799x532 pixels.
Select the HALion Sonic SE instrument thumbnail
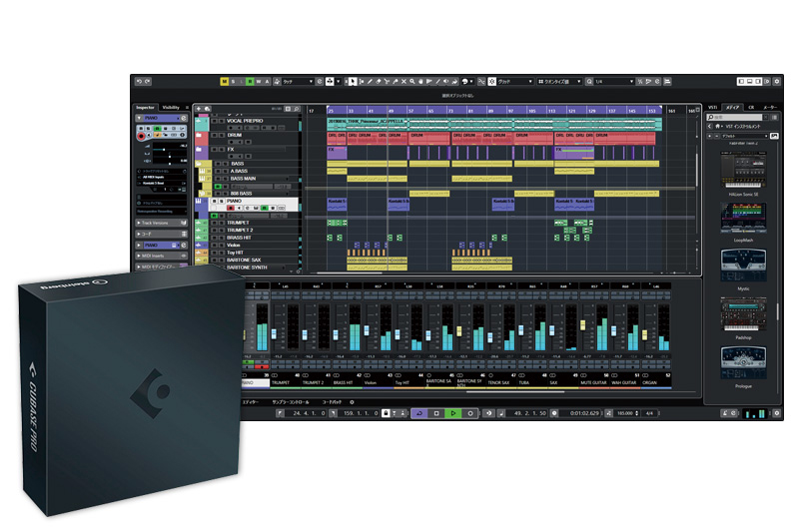tap(743, 170)
